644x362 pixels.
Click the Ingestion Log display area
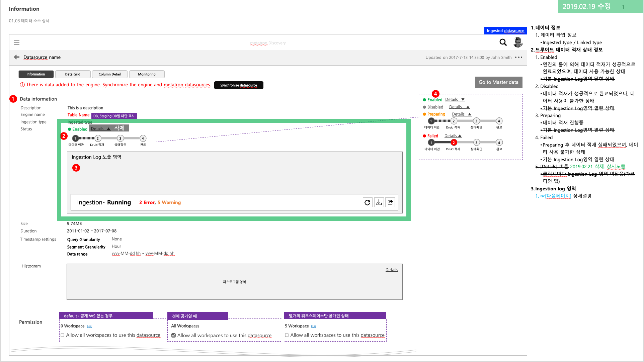pos(234,182)
